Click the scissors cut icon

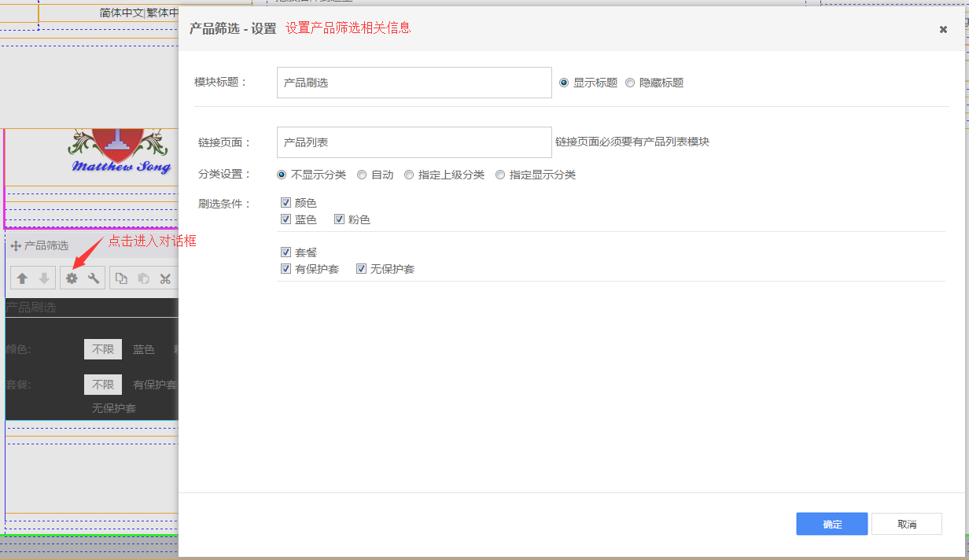[165, 278]
